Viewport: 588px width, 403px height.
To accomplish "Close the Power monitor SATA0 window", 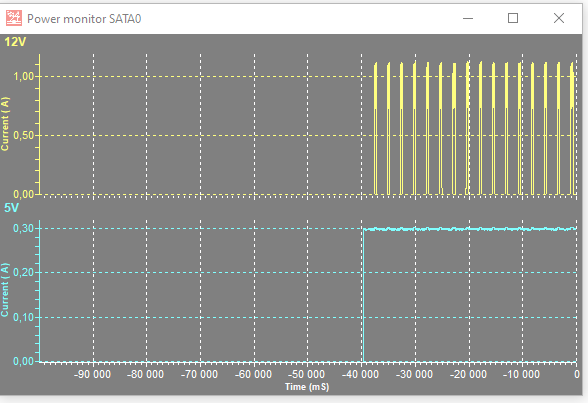I will [559, 18].
